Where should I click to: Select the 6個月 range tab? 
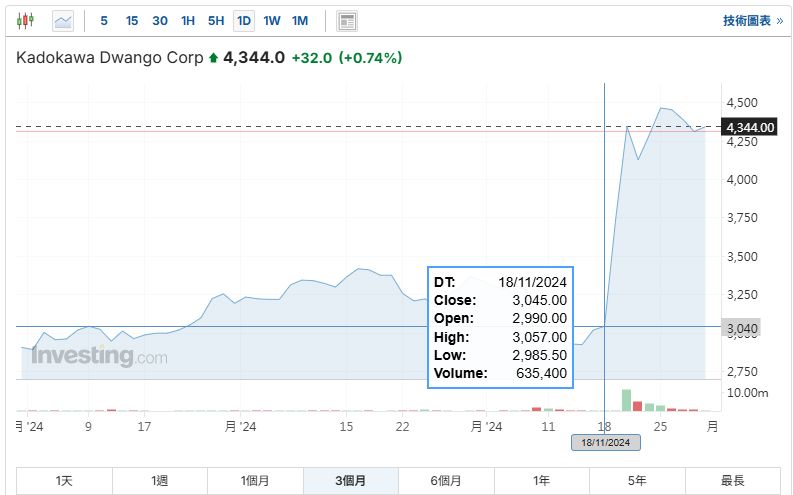[x=446, y=481]
